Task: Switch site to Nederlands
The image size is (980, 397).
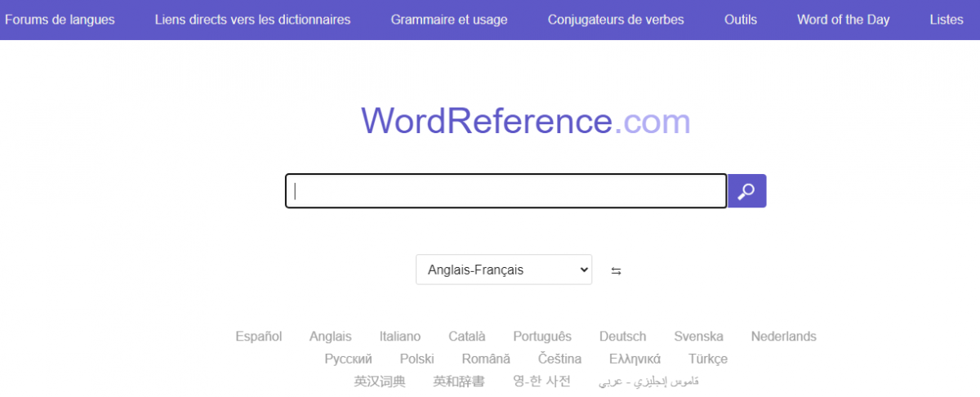Action: coord(784,337)
